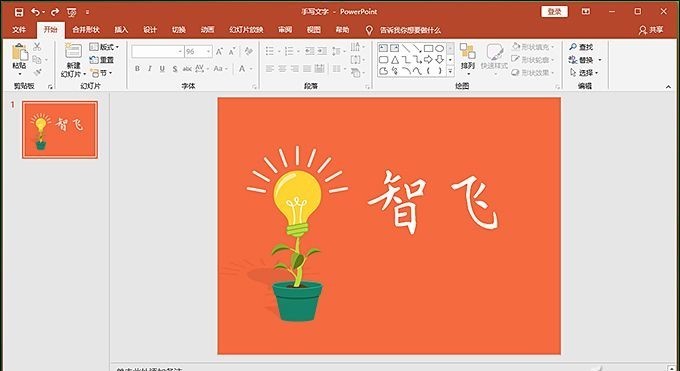
Task: Open 形状轮廓 shape outline color
Action: pos(533,59)
